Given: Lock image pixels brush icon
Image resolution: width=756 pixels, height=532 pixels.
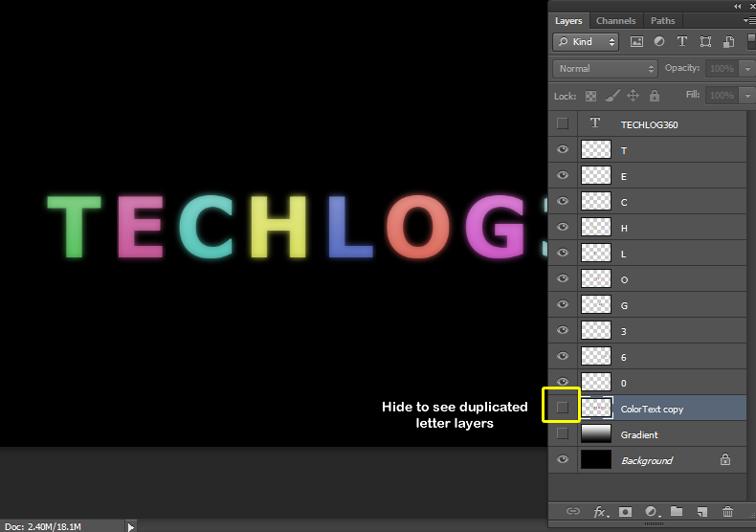Looking at the screenshot, I should (x=612, y=96).
